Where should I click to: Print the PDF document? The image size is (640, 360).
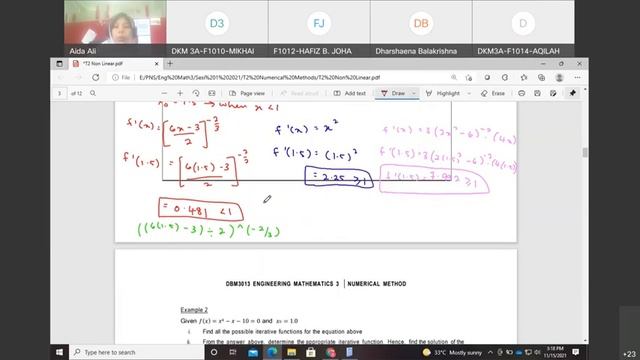pyautogui.click(x=522, y=93)
